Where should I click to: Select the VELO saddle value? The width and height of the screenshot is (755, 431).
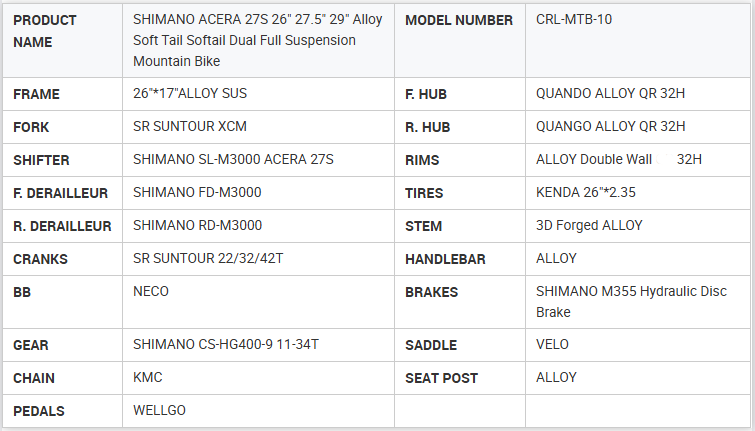pyautogui.click(x=553, y=345)
